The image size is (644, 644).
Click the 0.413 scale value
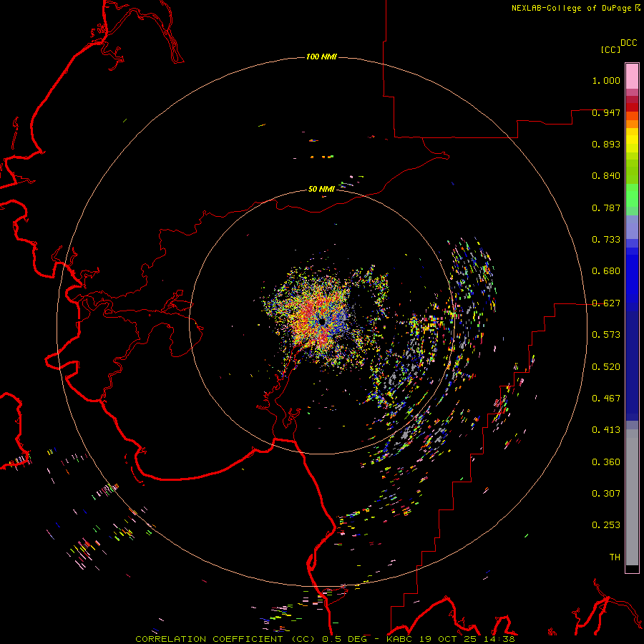(606, 430)
